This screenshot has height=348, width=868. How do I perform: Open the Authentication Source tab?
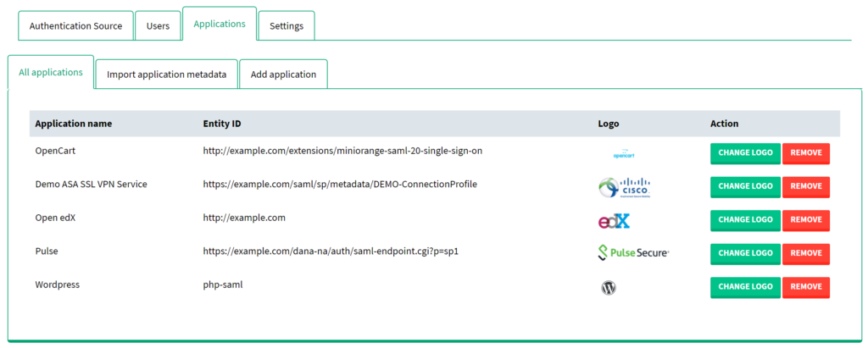pos(75,25)
